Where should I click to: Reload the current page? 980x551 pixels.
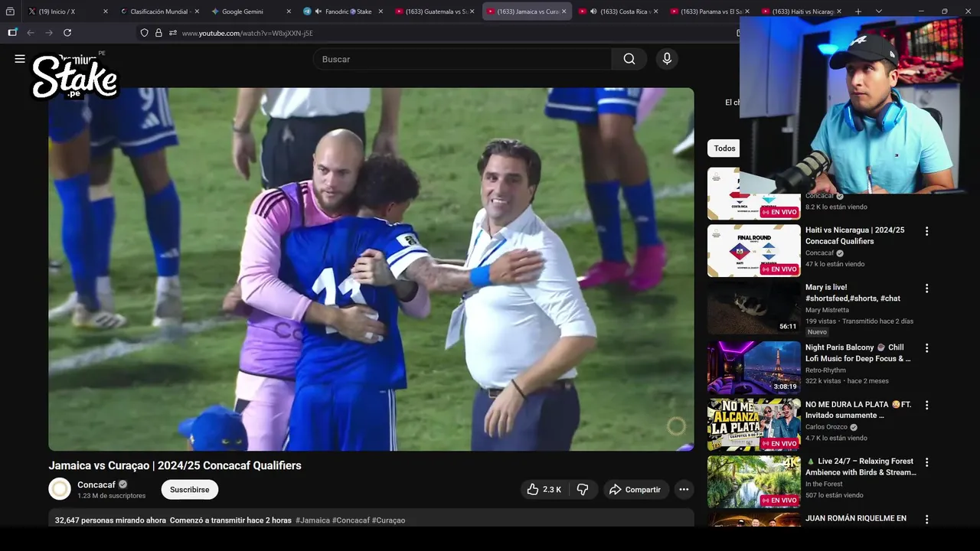click(67, 33)
